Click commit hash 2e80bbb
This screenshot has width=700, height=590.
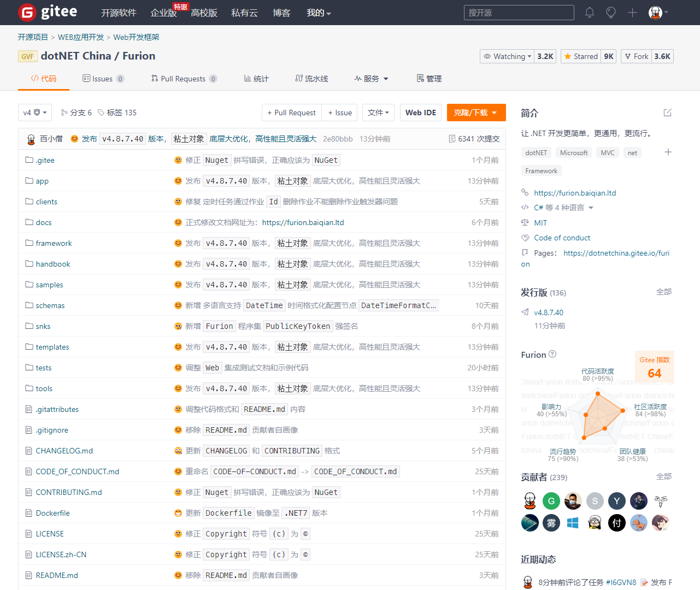click(338, 139)
